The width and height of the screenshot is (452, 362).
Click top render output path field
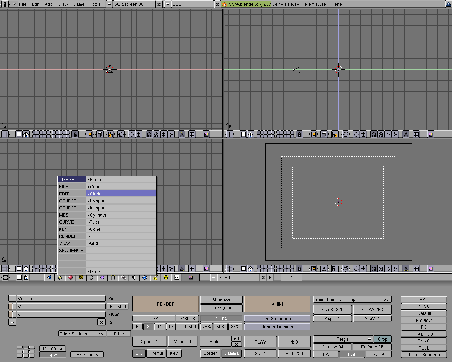tap(61, 298)
